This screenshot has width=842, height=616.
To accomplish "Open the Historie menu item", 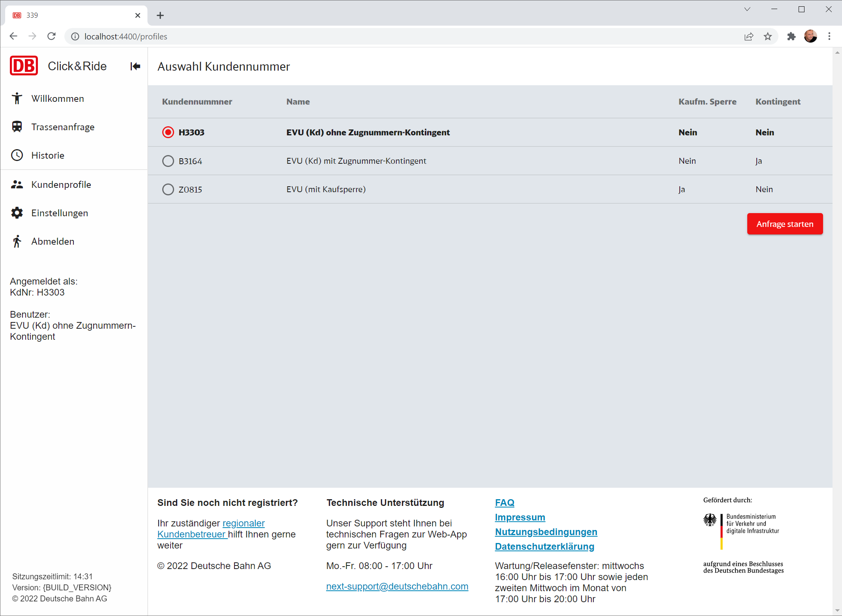I will (x=48, y=155).
